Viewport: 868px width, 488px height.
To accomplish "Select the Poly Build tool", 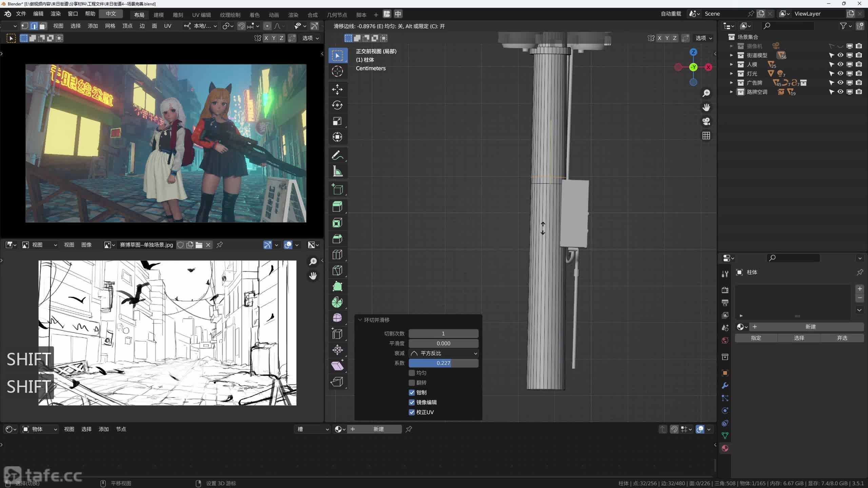I will [337, 286].
